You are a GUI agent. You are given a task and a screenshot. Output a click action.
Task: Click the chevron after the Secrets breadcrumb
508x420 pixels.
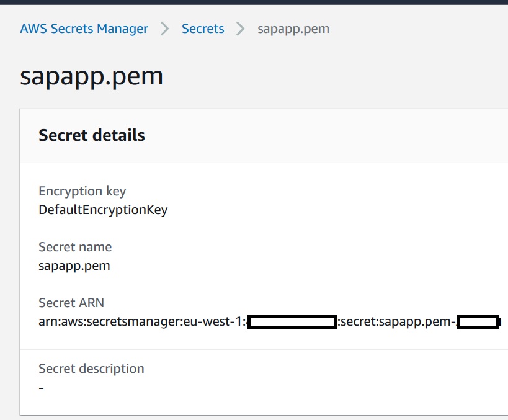(241, 29)
